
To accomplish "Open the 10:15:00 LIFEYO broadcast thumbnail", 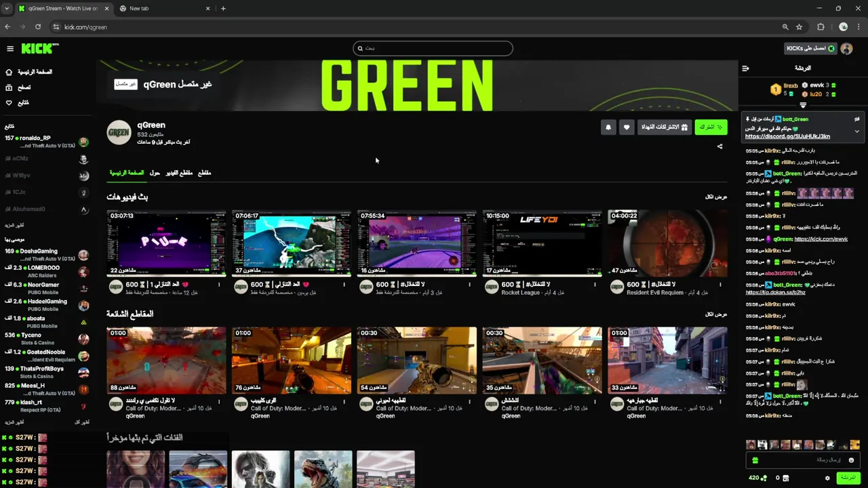I will pyautogui.click(x=542, y=243).
